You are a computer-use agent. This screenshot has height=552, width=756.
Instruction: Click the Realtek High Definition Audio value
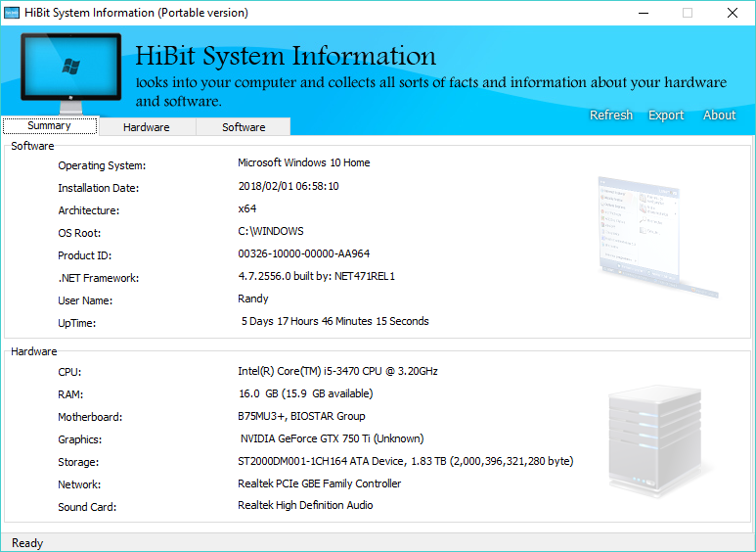pos(305,505)
